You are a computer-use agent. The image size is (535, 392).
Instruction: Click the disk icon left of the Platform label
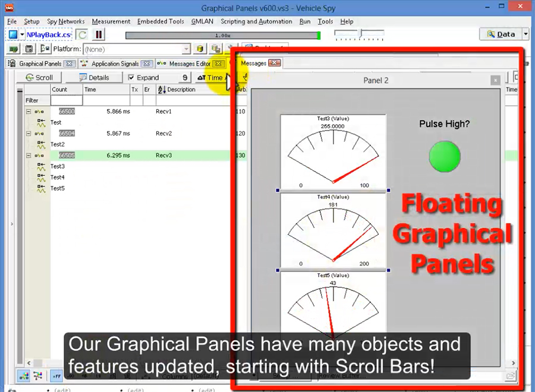point(29,49)
